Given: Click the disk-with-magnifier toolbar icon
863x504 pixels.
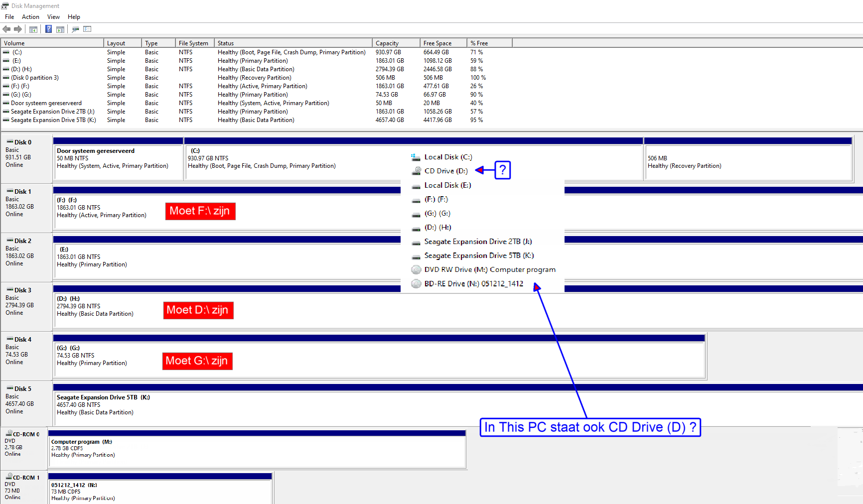Looking at the screenshot, I should click(75, 29).
